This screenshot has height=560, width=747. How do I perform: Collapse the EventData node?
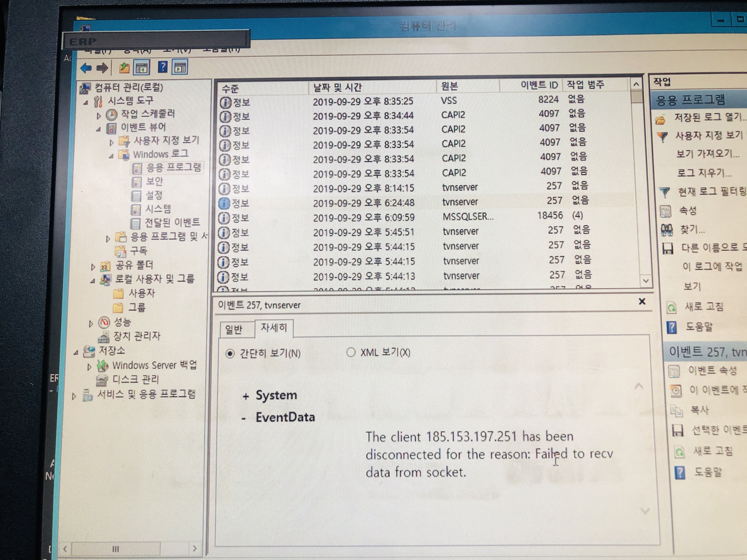(x=244, y=419)
